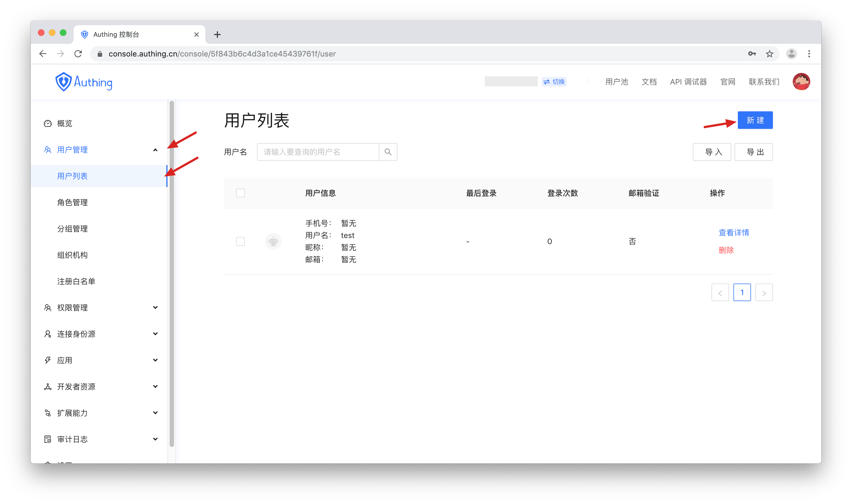The width and height of the screenshot is (852, 504).
Task: Click the password key icon in the address bar
Action: (x=752, y=54)
